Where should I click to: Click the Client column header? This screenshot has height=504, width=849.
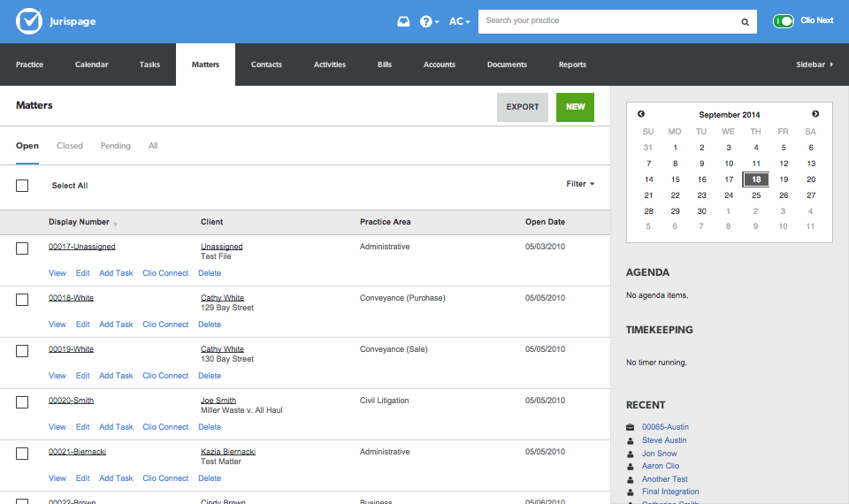pos(211,222)
